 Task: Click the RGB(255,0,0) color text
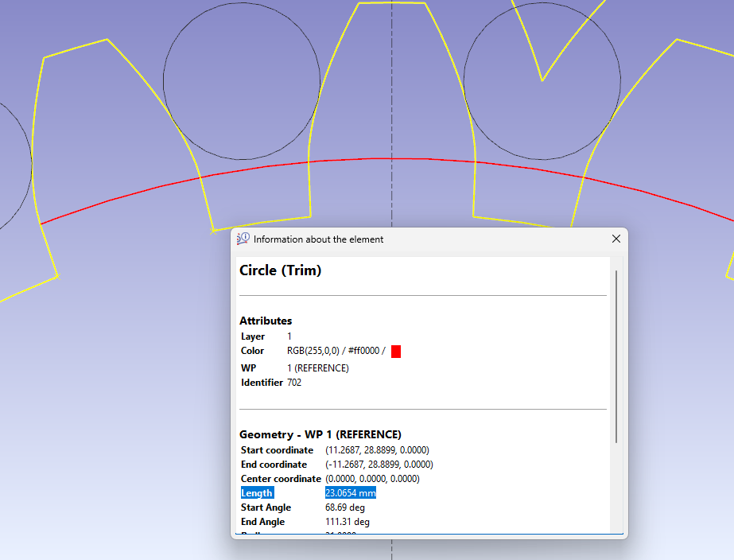coord(333,351)
